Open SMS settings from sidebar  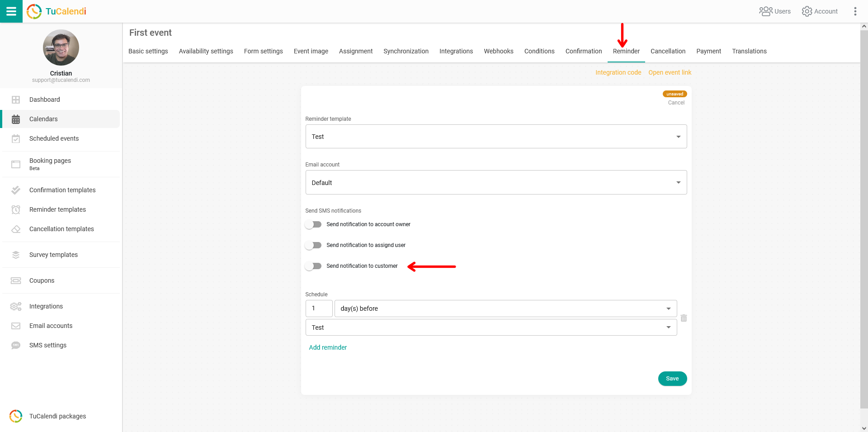tap(48, 345)
